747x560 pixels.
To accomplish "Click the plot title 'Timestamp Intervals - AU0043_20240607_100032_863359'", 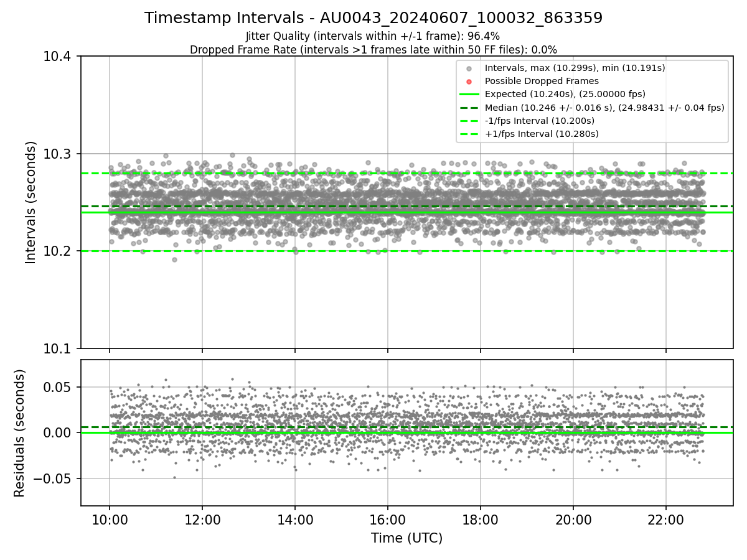I will pyautogui.click(x=374, y=18).
